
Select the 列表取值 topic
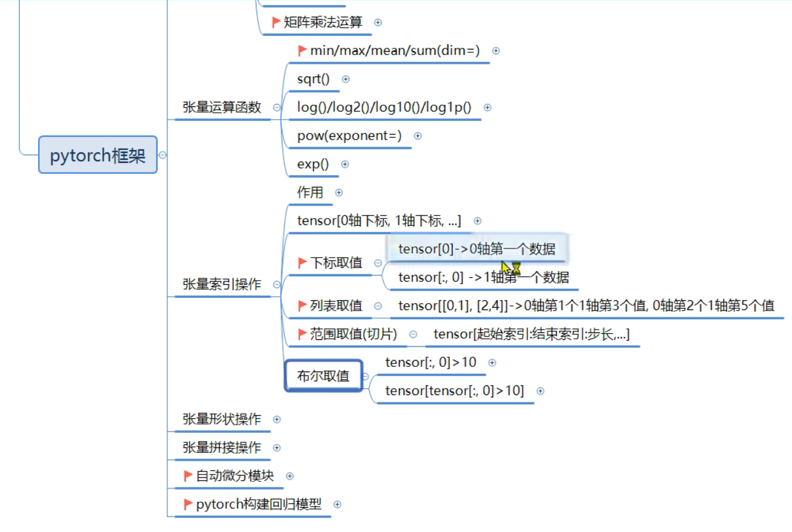pyautogui.click(x=336, y=305)
